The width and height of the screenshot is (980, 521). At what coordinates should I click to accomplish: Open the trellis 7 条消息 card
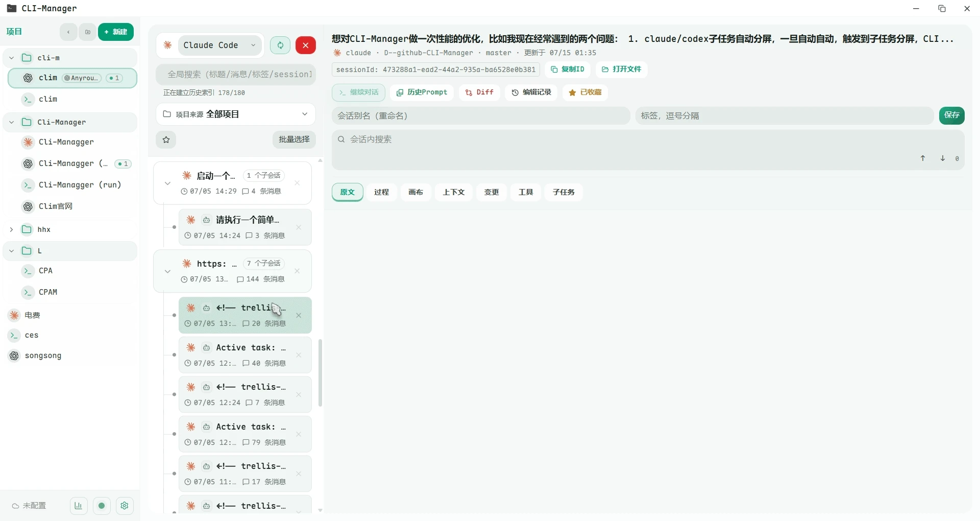click(x=245, y=394)
